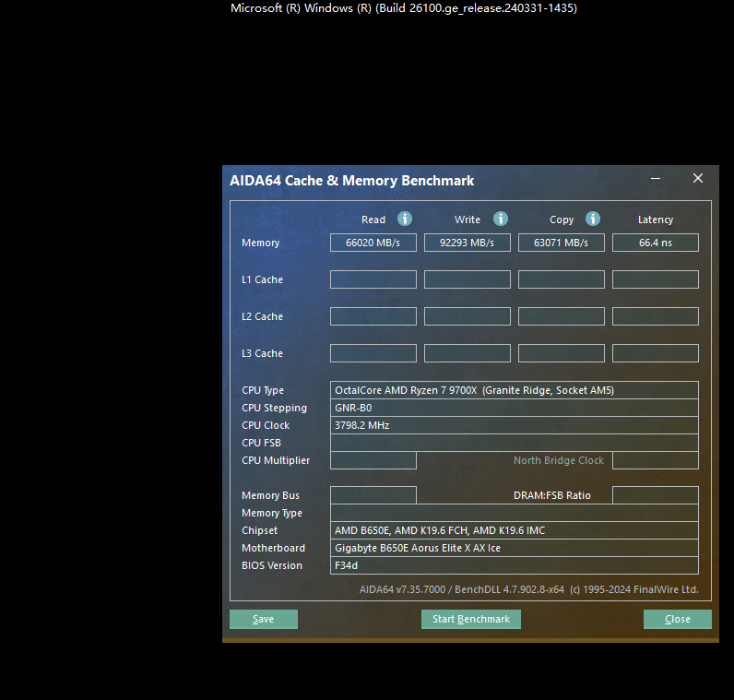Close window using the title bar X
734x700 pixels.
tap(698, 179)
